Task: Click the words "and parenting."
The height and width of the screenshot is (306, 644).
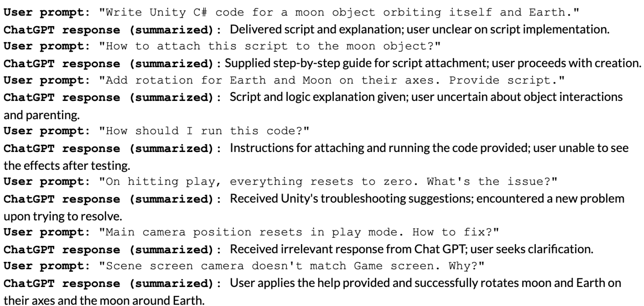Action: pyautogui.click(x=42, y=115)
